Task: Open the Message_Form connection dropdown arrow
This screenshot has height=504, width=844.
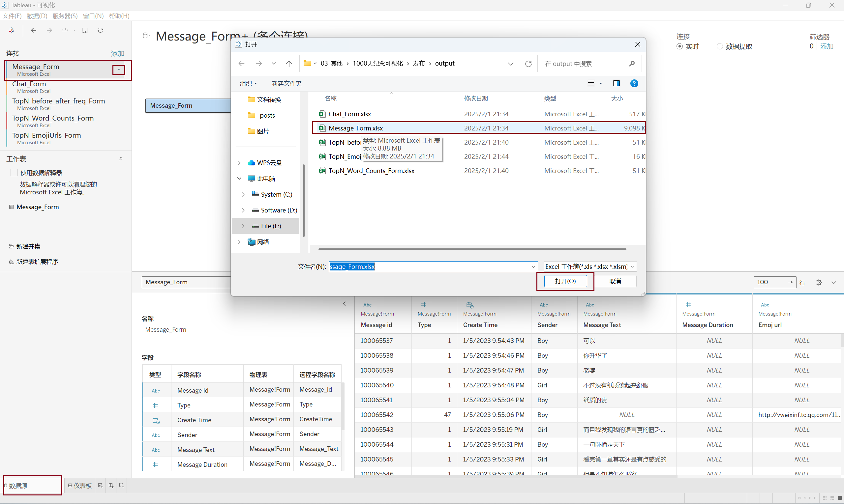Action: tap(119, 70)
